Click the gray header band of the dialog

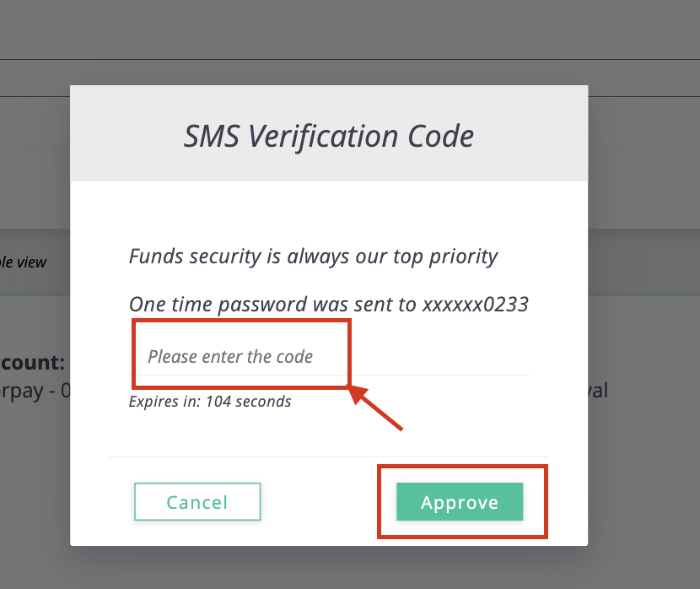[x=329, y=133]
